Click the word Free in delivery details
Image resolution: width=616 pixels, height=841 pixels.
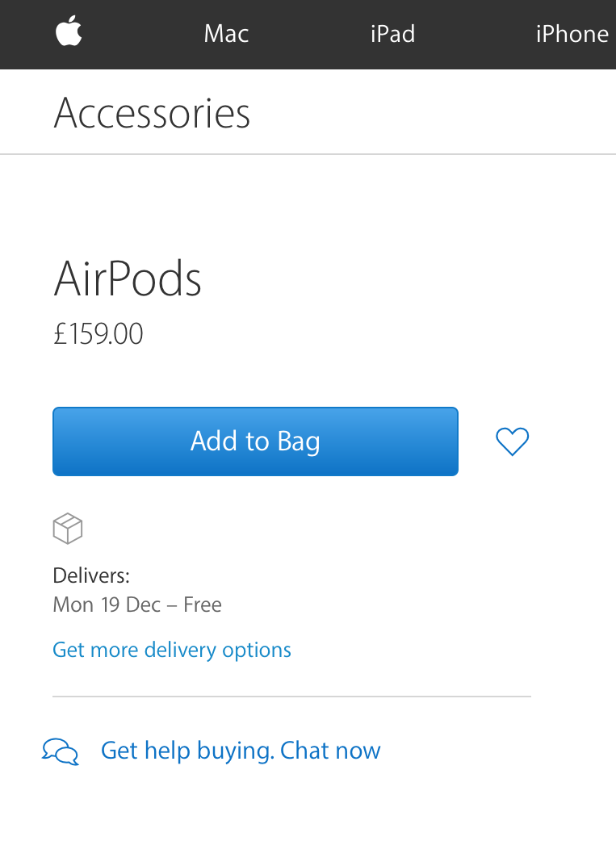click(x=203, y=605)
